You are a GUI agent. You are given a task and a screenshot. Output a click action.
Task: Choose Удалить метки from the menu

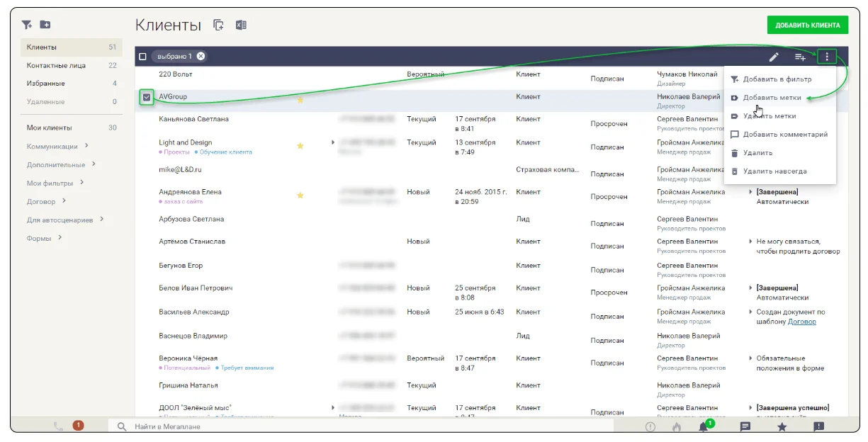[x=780, y=116]
